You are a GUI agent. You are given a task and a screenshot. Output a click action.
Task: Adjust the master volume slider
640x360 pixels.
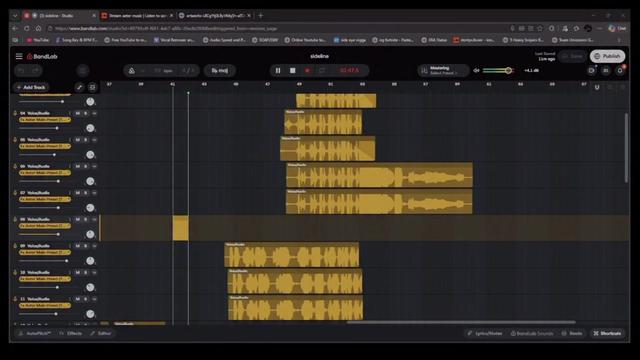click(498, 71)
